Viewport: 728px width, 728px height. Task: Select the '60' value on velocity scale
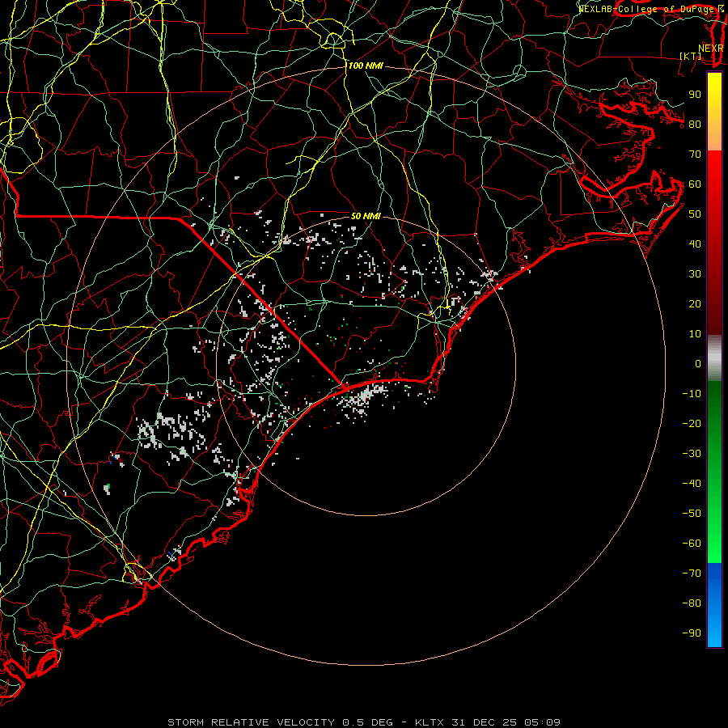[x=695, y=184]
